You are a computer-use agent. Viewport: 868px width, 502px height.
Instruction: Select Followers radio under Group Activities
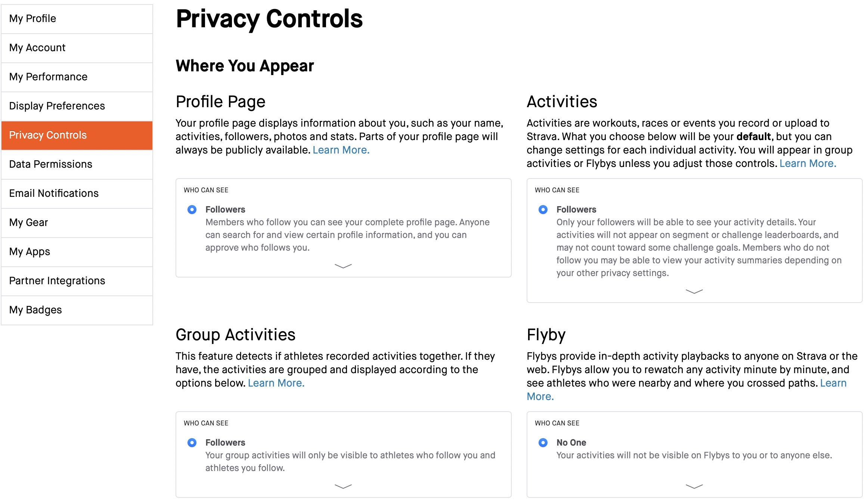[x=192, y=443]
